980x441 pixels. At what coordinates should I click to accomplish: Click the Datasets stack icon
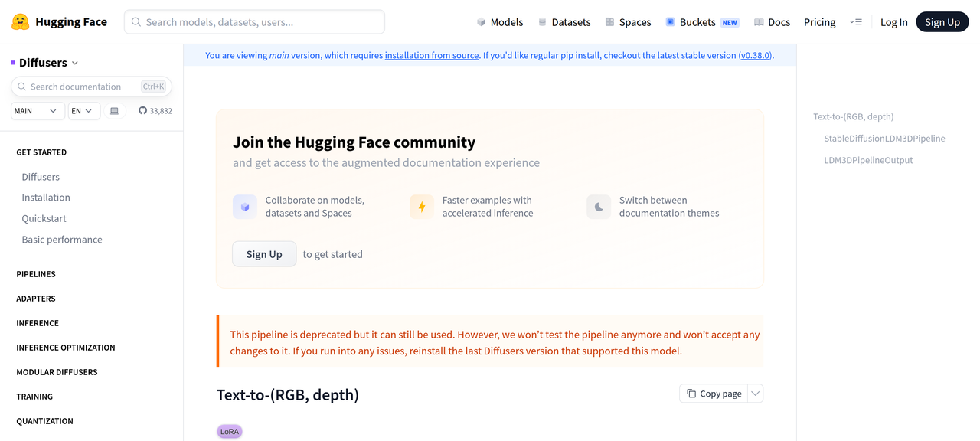pyautogui.click(x=542, y=22)
